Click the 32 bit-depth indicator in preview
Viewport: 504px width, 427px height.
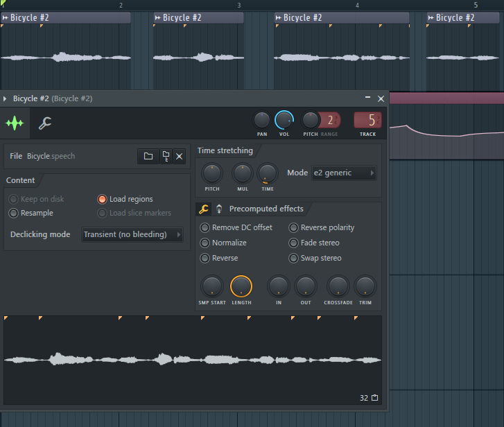pos(364,398)
